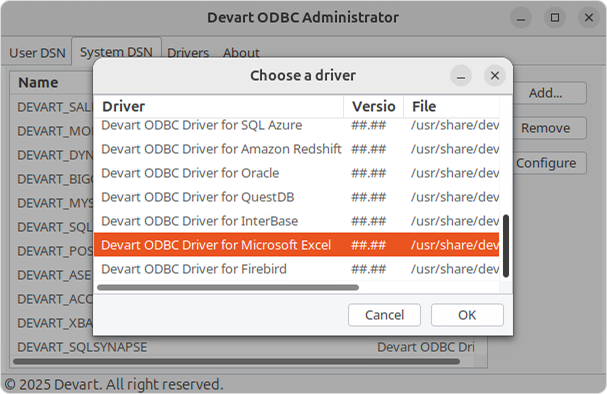Select the DEVART_ACC data source row
The height and width of the screenshot is (394, 607).
(x=55, y=299)
